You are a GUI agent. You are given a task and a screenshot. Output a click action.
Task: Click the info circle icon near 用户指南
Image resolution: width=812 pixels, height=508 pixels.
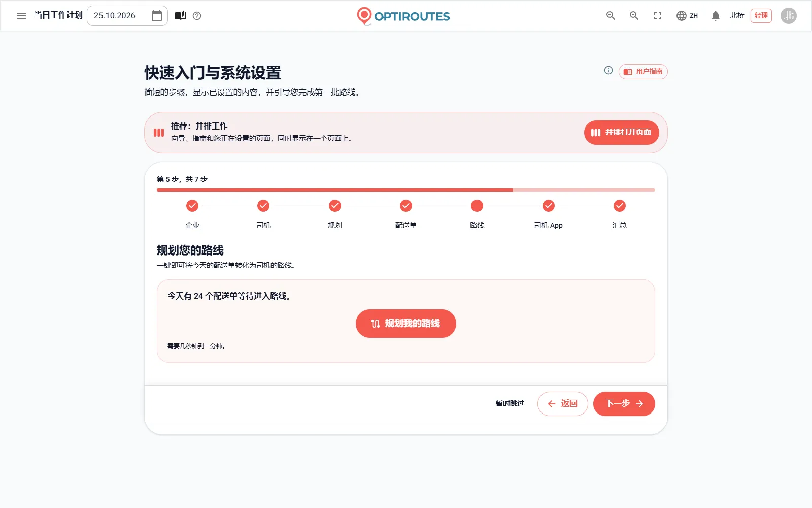(x=608, y=70)
